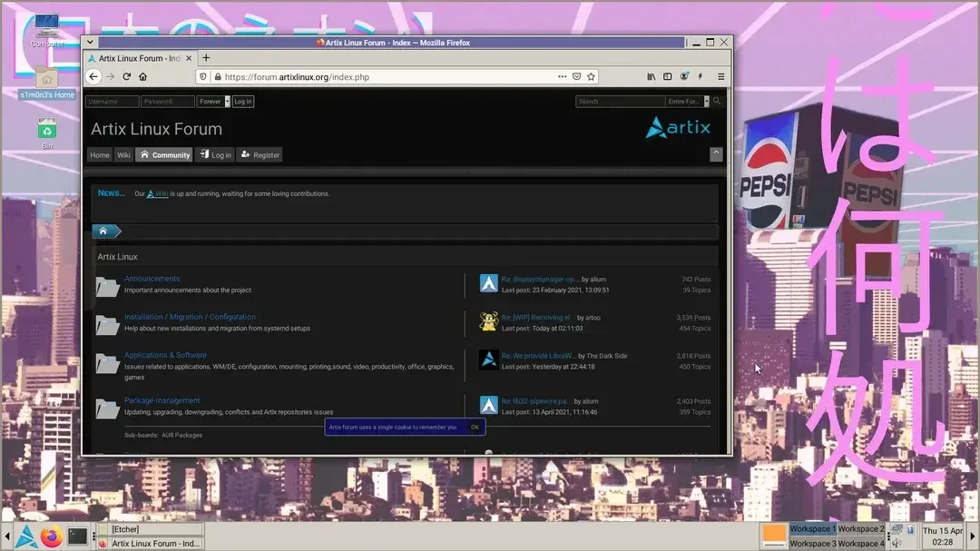Open page actions three-dot menu in address bar

point(561,77)
